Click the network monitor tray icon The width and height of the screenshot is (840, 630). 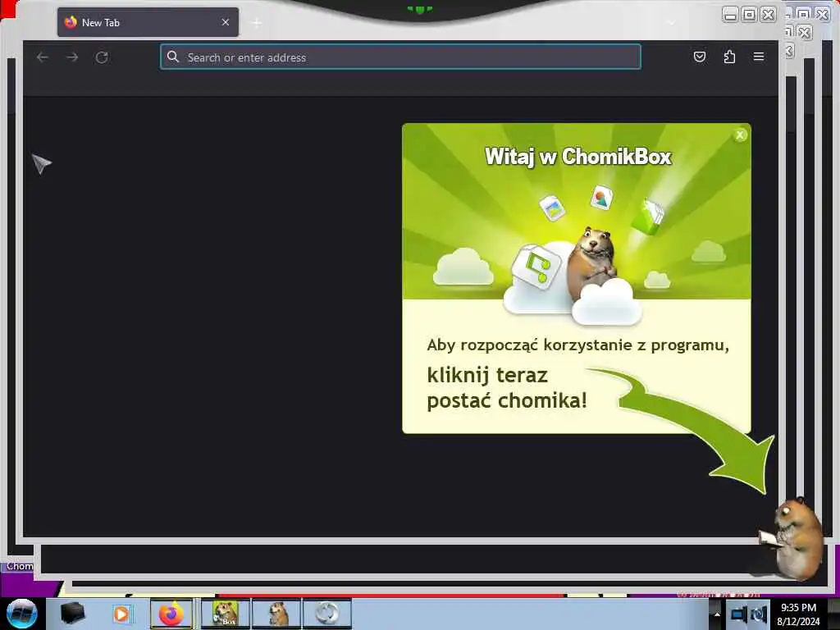(x=739, y=614)
